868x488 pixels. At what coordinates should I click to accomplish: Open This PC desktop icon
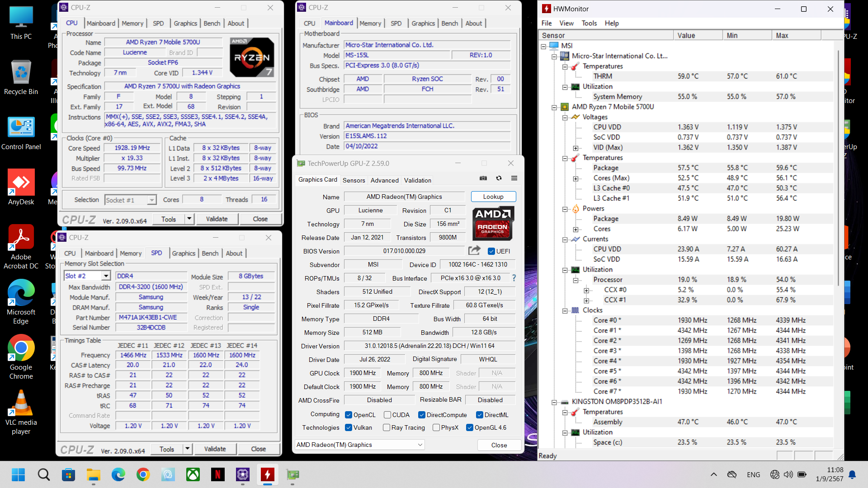coord(21,23)
